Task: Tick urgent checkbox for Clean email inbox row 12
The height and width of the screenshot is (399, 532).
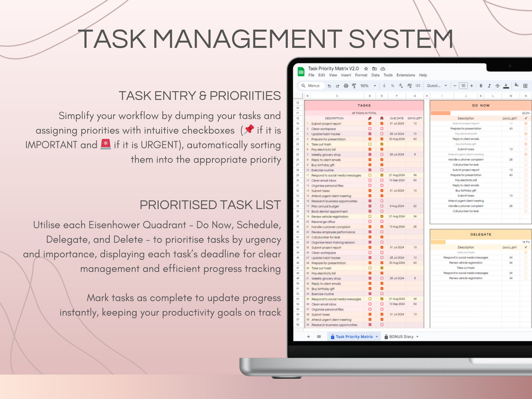Action: pyautogui.click(x=382, y=180)
